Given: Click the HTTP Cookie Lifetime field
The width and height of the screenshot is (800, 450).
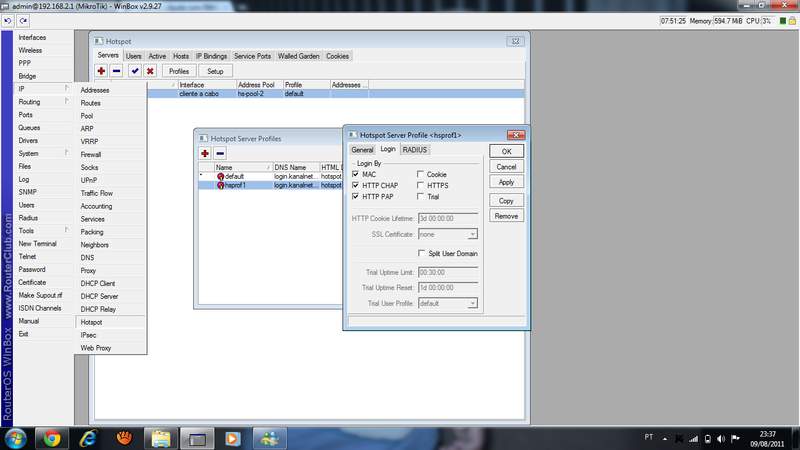Looking at the screenshot, I should pos(448,218).
